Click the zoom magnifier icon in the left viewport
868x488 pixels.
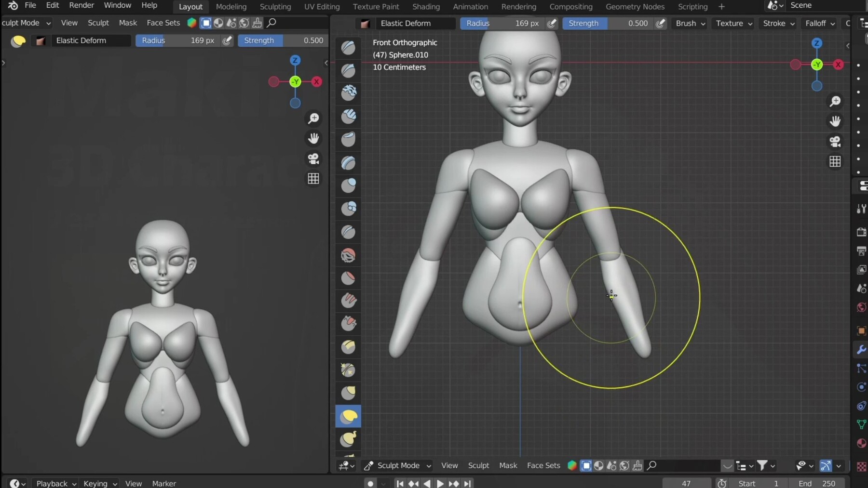pyautogui.click(x=314, y=118)
